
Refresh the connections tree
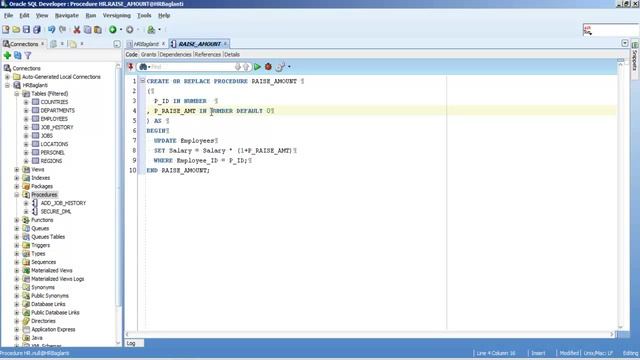18,55
